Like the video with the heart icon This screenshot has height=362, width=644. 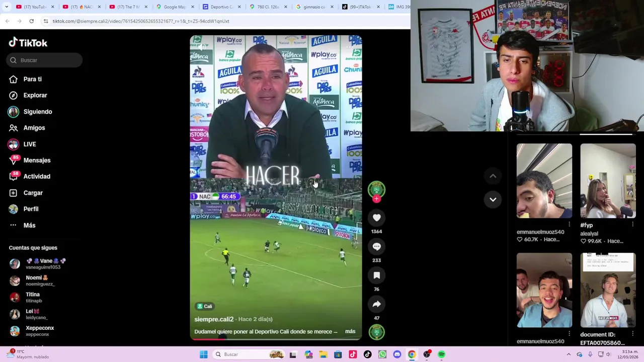376,217
